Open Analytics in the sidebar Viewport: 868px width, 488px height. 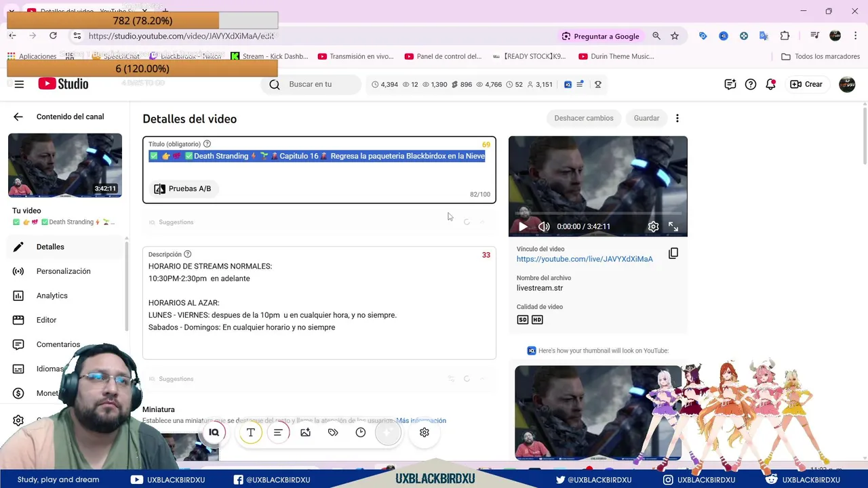64,296
